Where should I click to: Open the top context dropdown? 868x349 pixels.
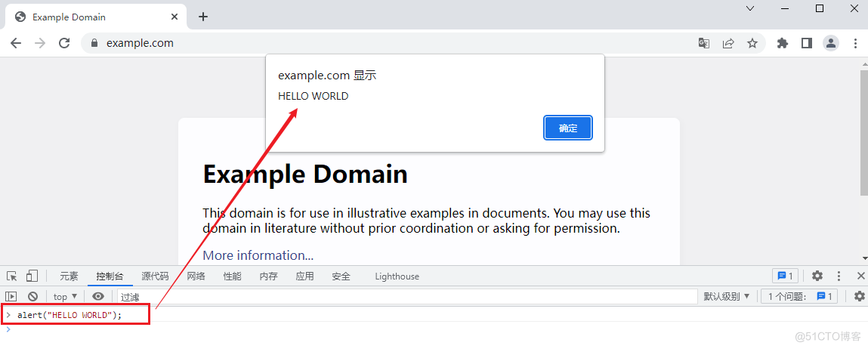click(x=65, y=296)
